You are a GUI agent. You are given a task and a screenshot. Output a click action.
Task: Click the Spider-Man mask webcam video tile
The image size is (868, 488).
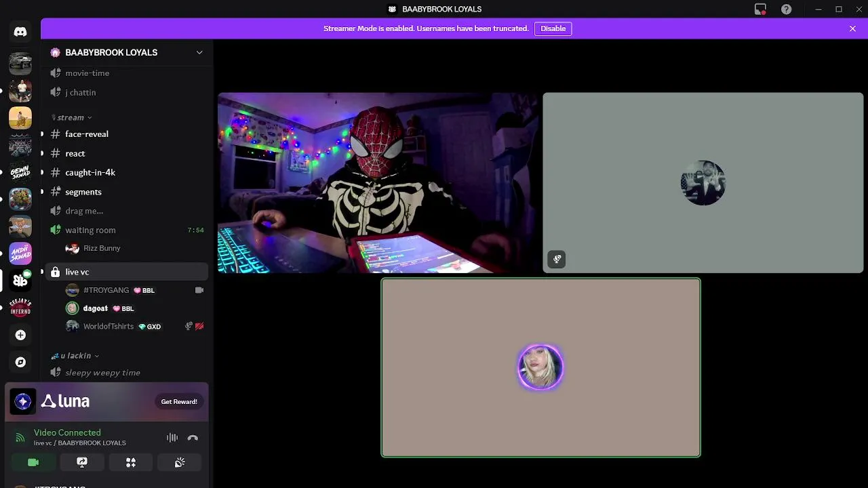[378, 183]
